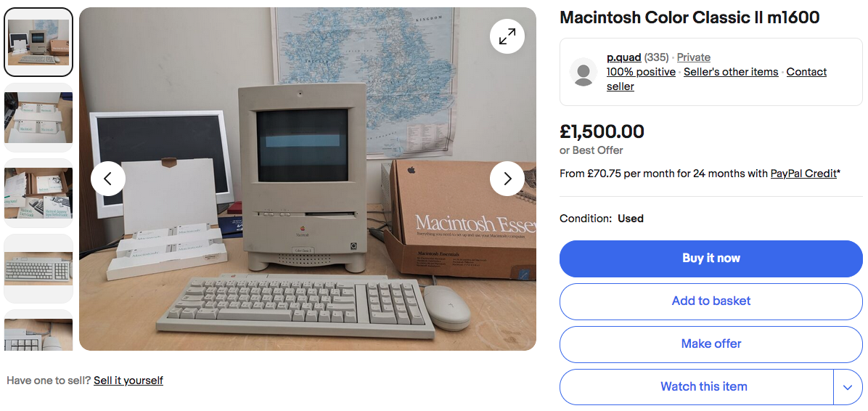Click the Buy it now button
The width and height of the screenshot is (868, 411).
[711, 259]
